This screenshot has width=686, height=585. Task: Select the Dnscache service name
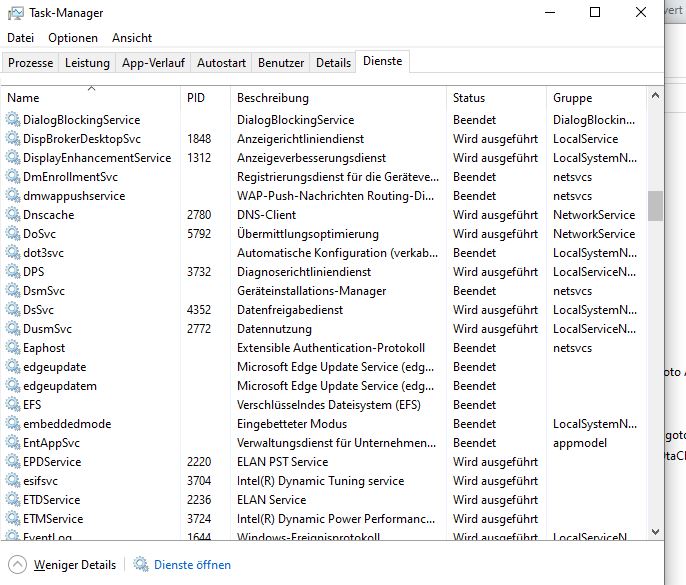click(49, 215)
